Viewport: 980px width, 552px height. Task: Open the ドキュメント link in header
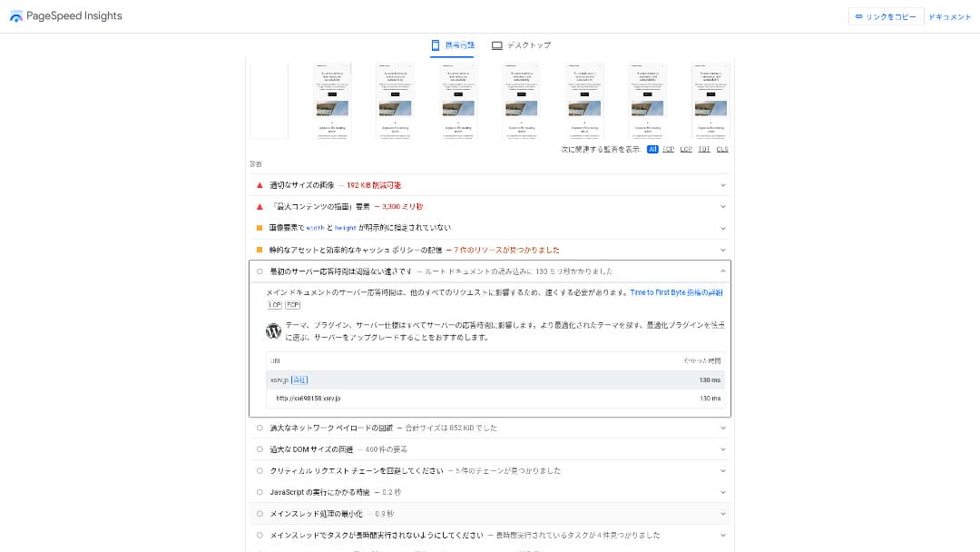[x=950, y=16]
